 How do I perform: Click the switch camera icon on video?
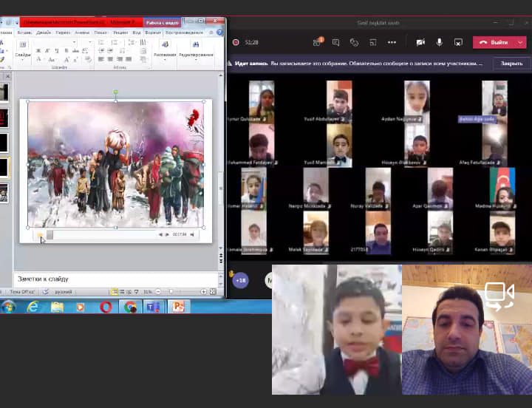coord(499,296)
